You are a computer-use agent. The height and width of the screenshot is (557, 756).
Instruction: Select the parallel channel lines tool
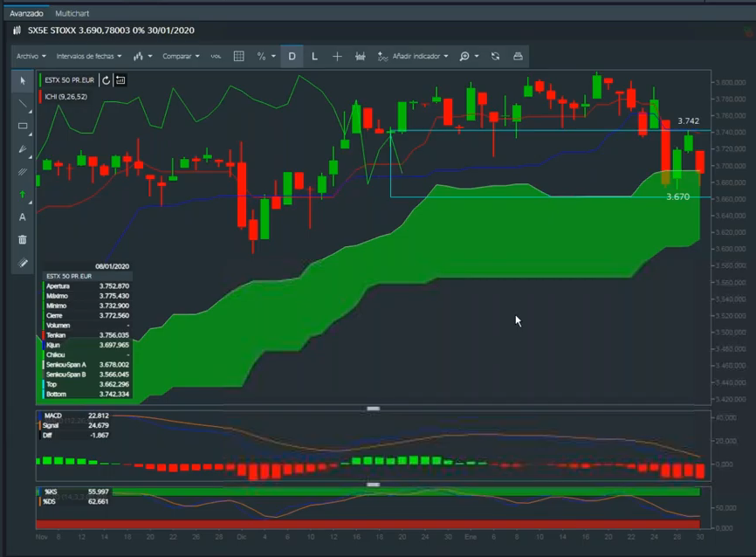coord(22,172)
